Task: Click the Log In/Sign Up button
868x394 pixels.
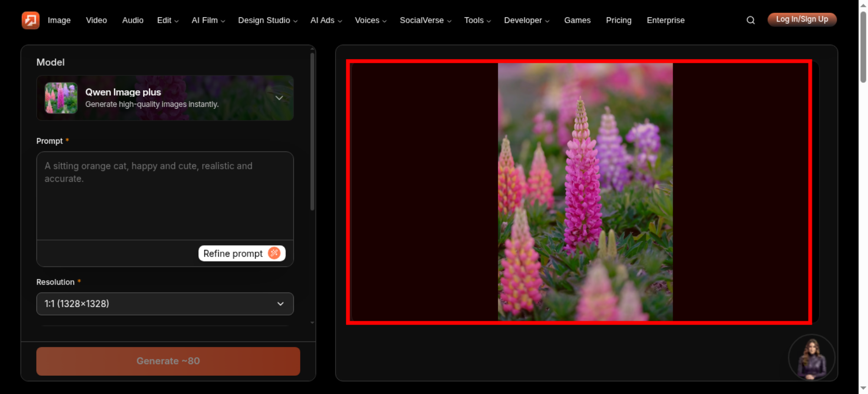Action: click(802, 20)
